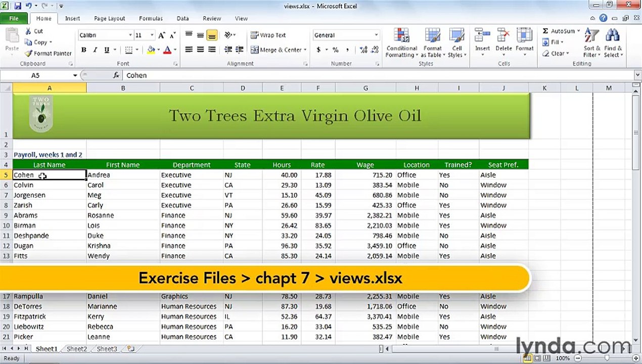The height and width of the screenshot is (364, 642).
Task: Open the font size dropdown
Action: (x=152, y=35)
